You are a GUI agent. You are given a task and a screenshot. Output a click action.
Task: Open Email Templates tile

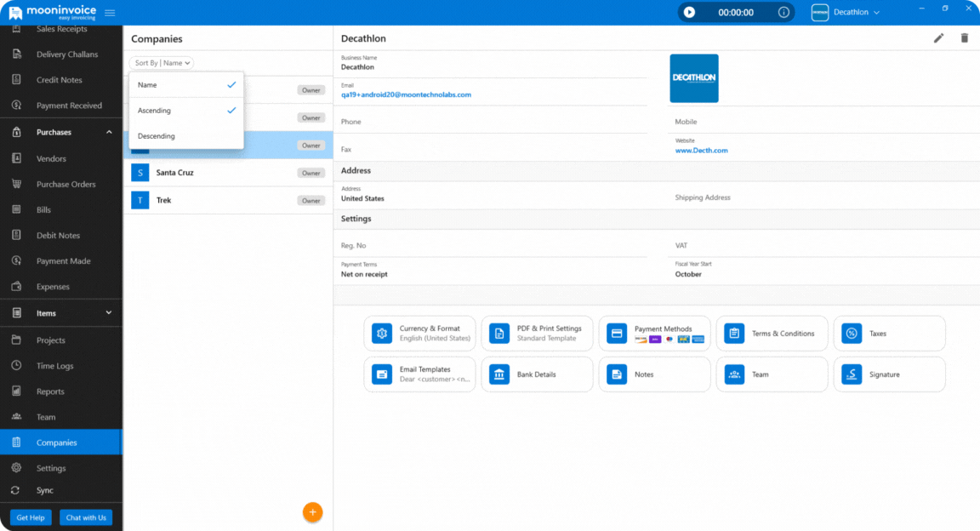(x=419, y=374)
